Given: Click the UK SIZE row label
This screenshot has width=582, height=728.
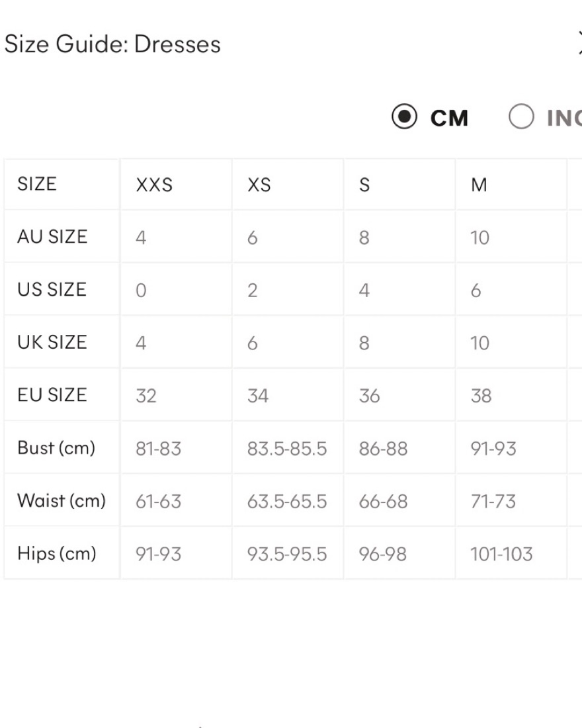Looking at the screenshot, I should coord(52,342).
